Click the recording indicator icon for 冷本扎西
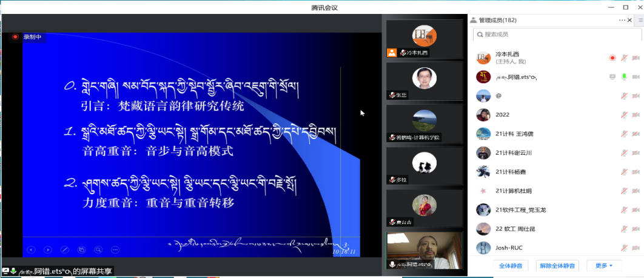 point(612,58)
